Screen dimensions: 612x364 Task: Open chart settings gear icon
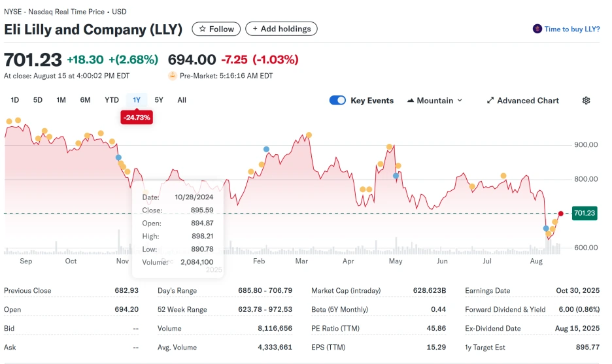coord(586,101)
